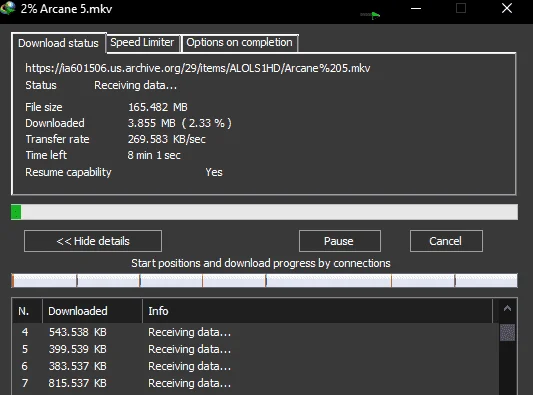Open the Speed Limiter tab
Screen dimensions: 533x395
click(142, 42)
